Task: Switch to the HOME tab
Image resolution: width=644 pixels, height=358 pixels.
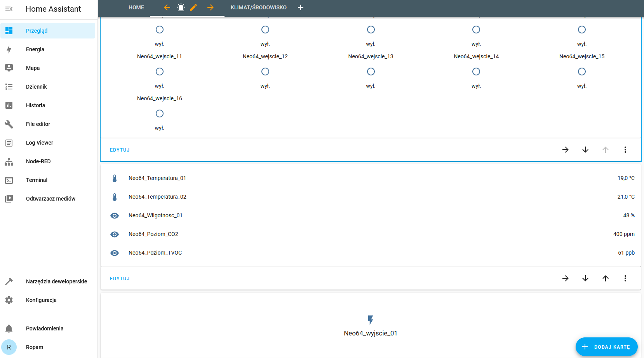Action: coord(136,7)
